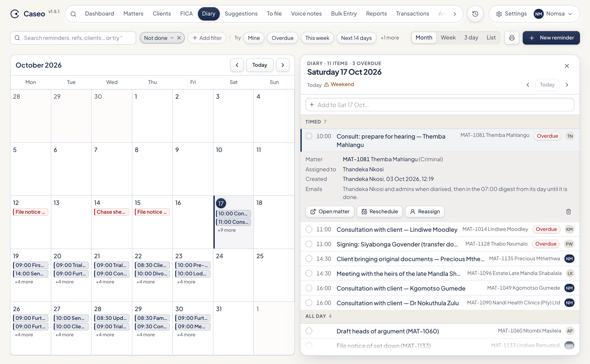Expand +9 more on October 17

(227, 230)
